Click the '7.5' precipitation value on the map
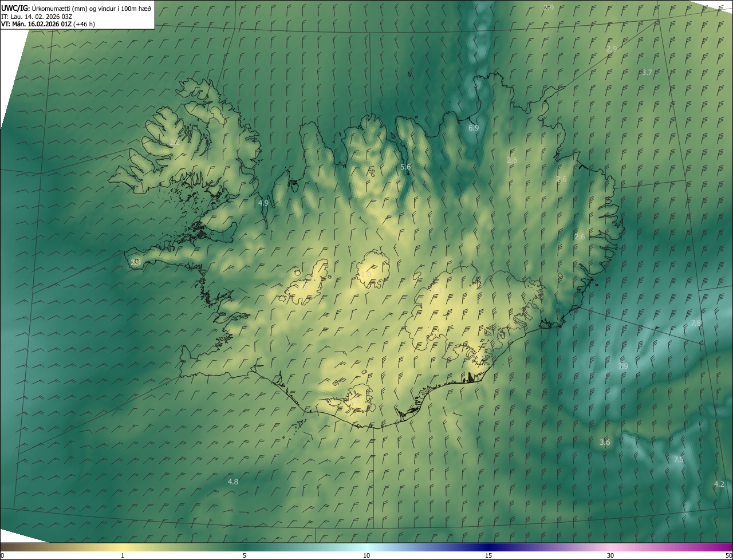 click(x=679, y=460)
